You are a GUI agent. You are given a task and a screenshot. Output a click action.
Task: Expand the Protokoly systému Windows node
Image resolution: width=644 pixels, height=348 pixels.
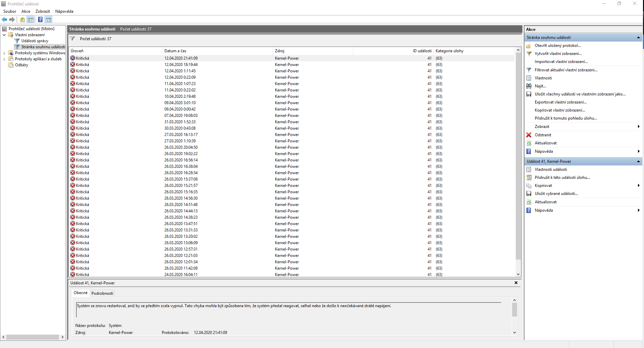4,53
